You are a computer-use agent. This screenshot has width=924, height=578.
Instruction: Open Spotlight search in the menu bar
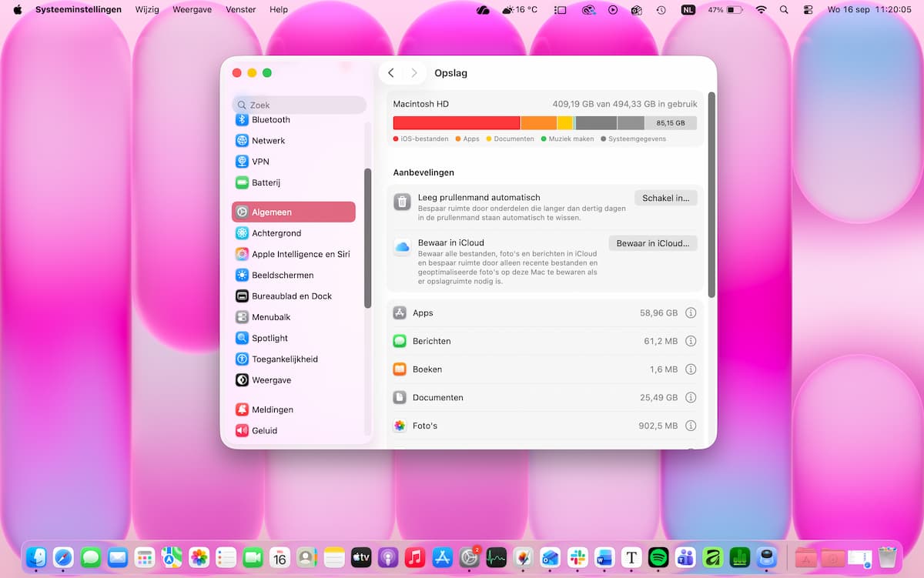pyautogui.click(x=784, y=10)
